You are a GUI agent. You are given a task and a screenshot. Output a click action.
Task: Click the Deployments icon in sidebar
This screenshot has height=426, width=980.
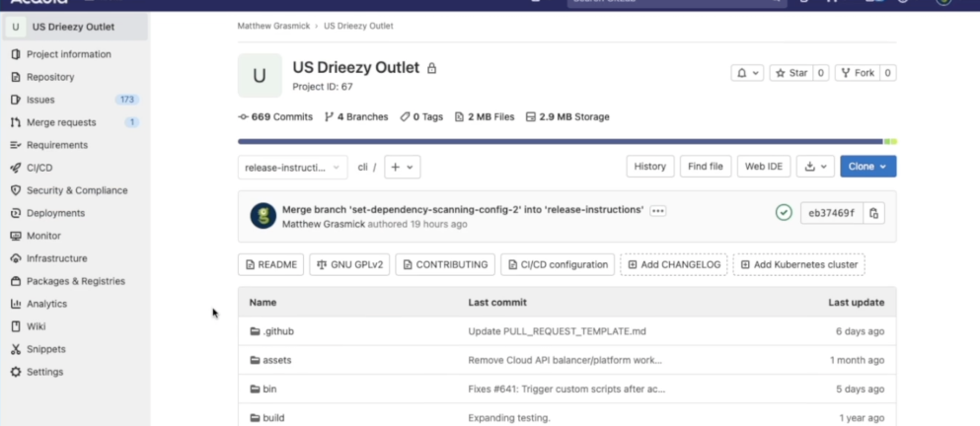tap(16, 213)
